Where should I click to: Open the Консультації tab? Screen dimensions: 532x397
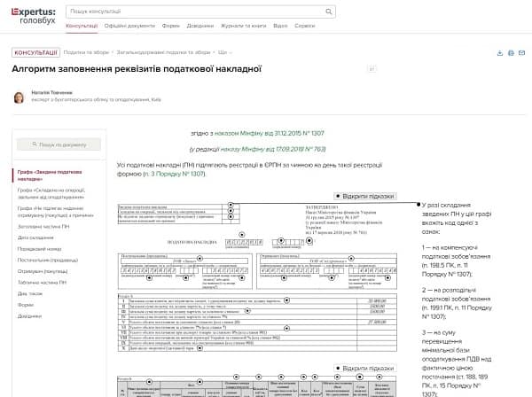(x=82, y=26)
